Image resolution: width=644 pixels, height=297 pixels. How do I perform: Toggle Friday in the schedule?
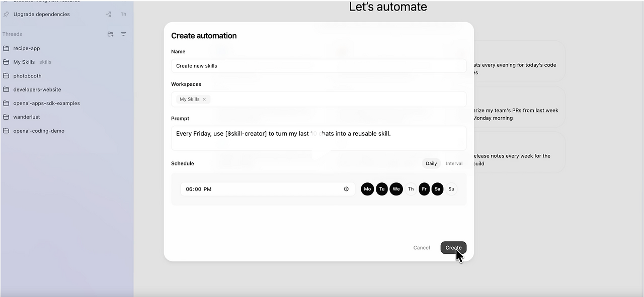coord(424,189)
